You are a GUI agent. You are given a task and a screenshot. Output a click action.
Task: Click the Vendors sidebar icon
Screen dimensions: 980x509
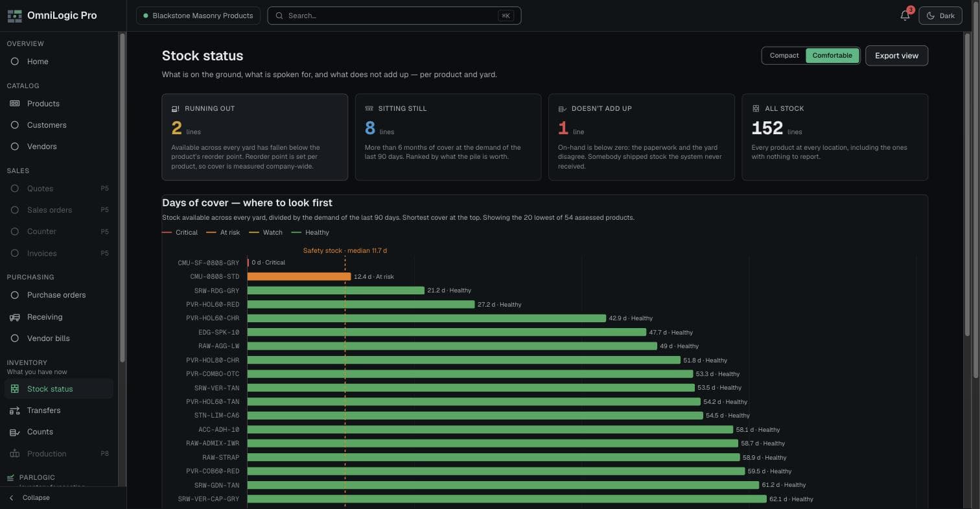(x=14, y=147)
